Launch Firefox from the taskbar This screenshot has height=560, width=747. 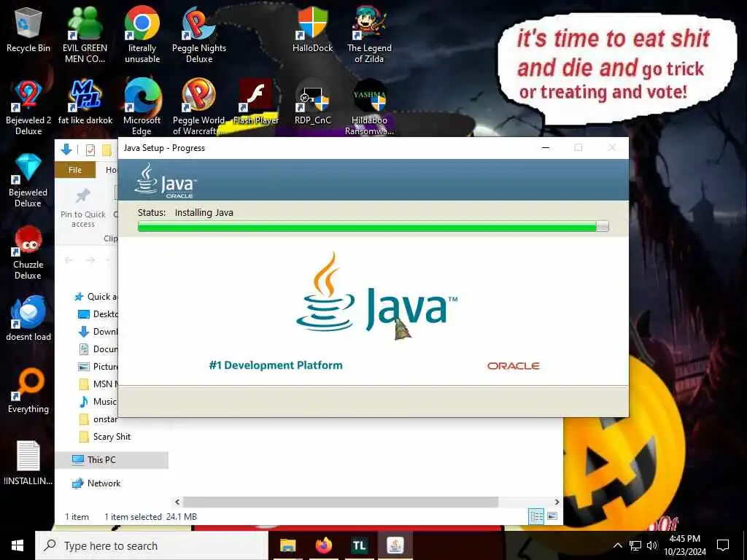pyautogui.click(x=323, y=545)
